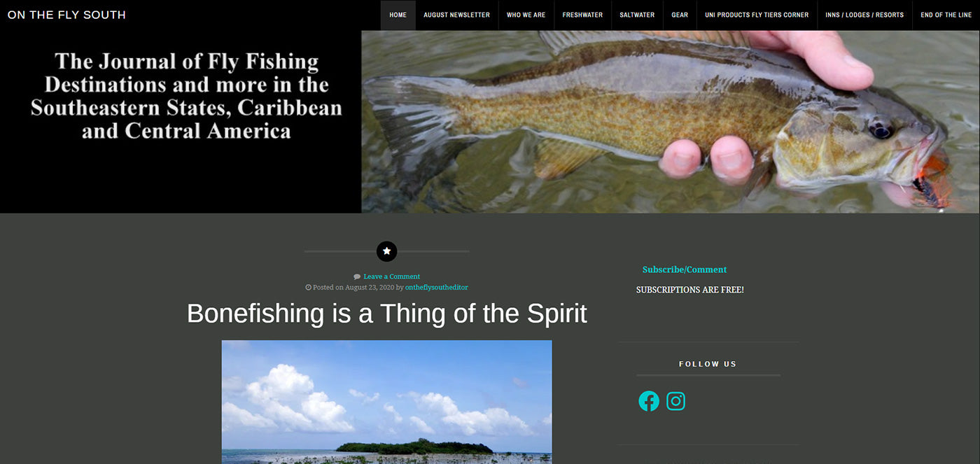
Task: Click the Subscribe/Comment sidebar link
Action: pyautogui.click(x=685, y=269)
